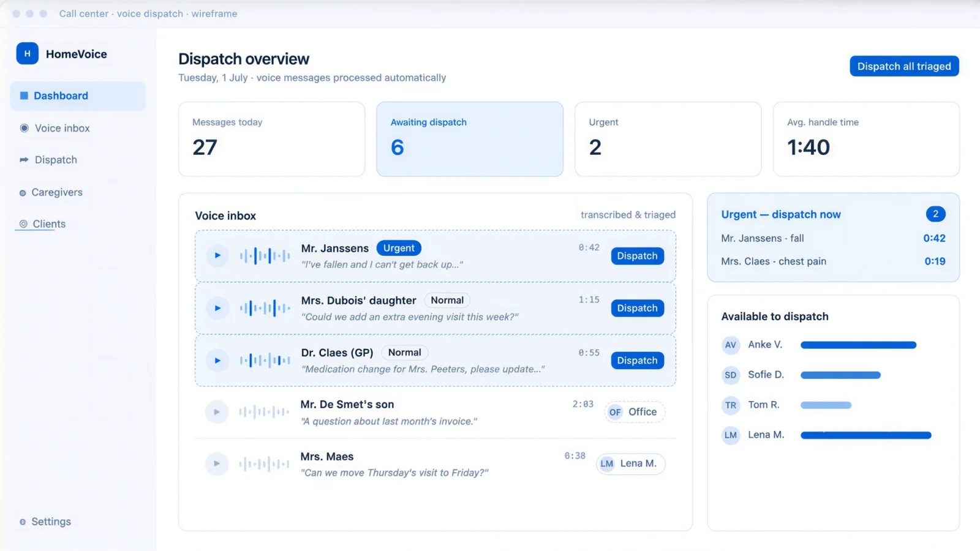Click the Settings gear icon
This screenshot has width=980, height=551.
(23, 522)
